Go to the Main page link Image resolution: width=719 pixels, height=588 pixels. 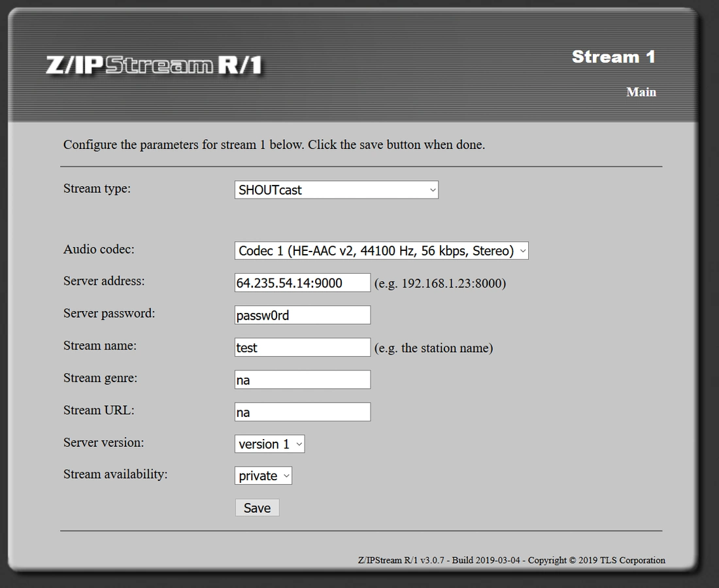[x=641, y=92]
